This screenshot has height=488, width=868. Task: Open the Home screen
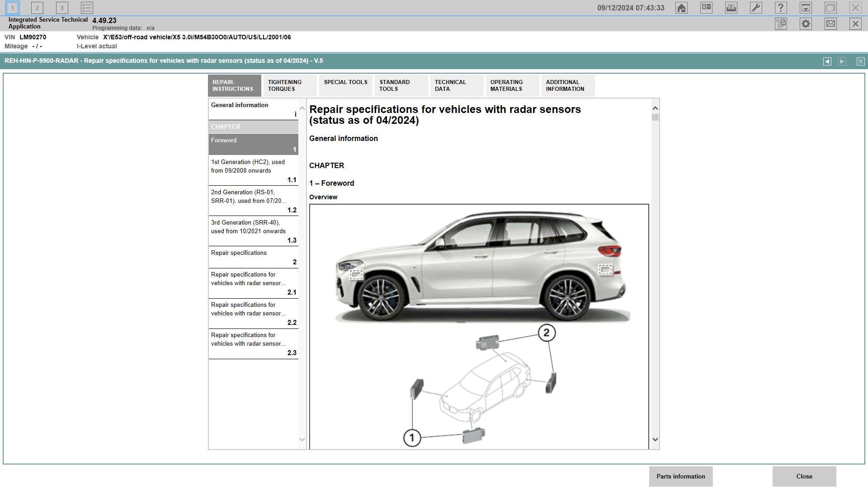pos(681,8)
